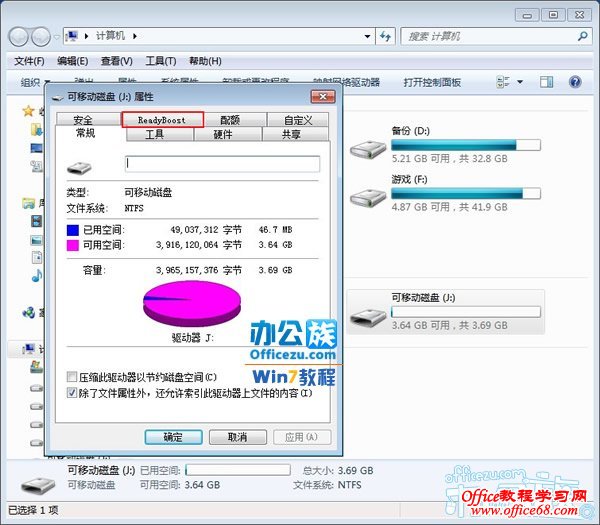
Task: Expand the recent pages dropdown arrow
Action: coord(57,37)
